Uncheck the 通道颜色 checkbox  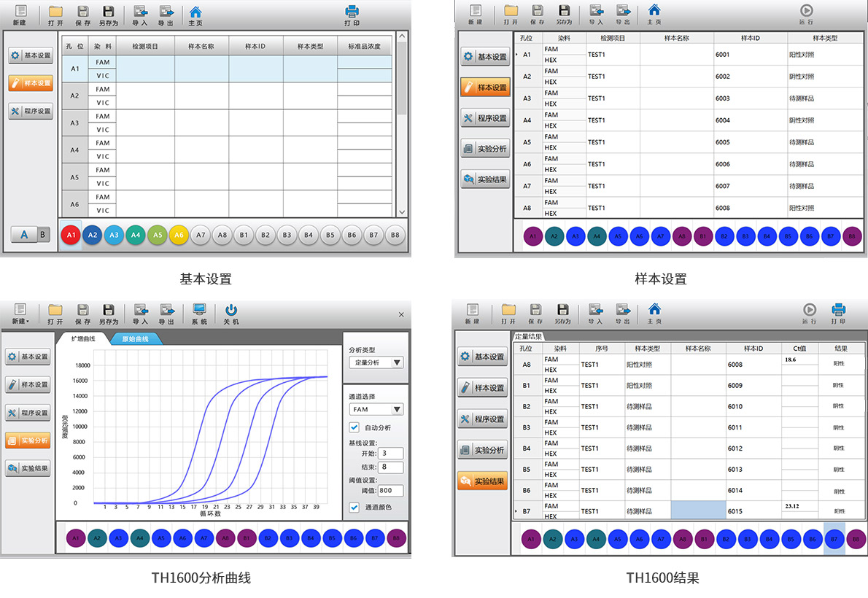point(354,507)
